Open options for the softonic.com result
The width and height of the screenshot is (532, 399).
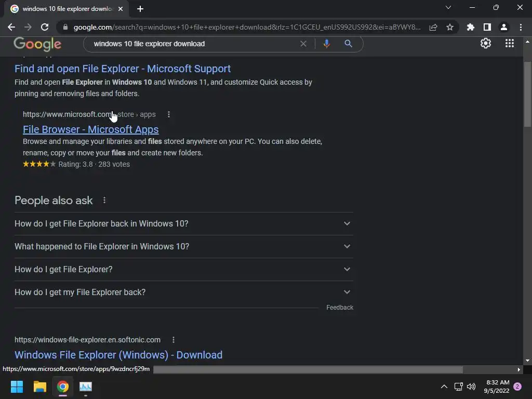coord(174,340)
